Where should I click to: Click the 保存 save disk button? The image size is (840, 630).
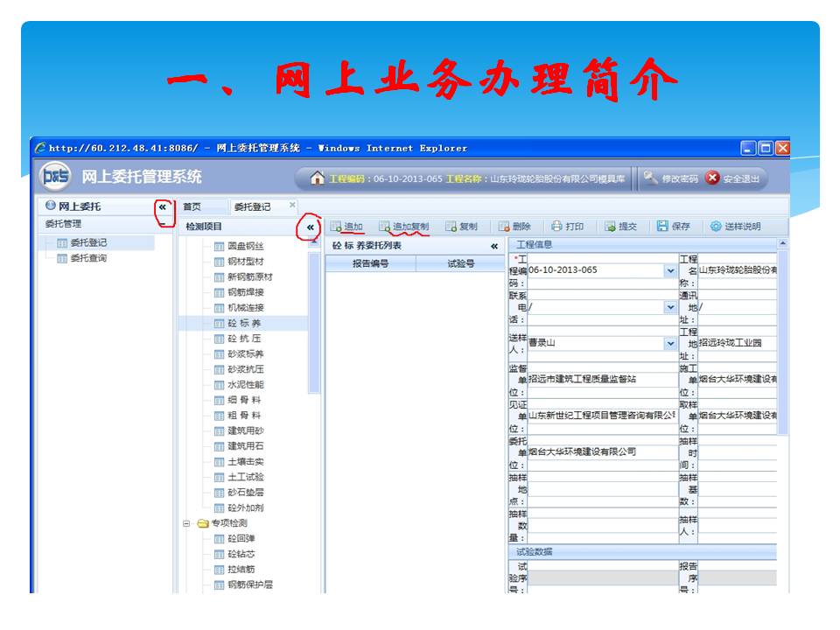coord(674,227)
